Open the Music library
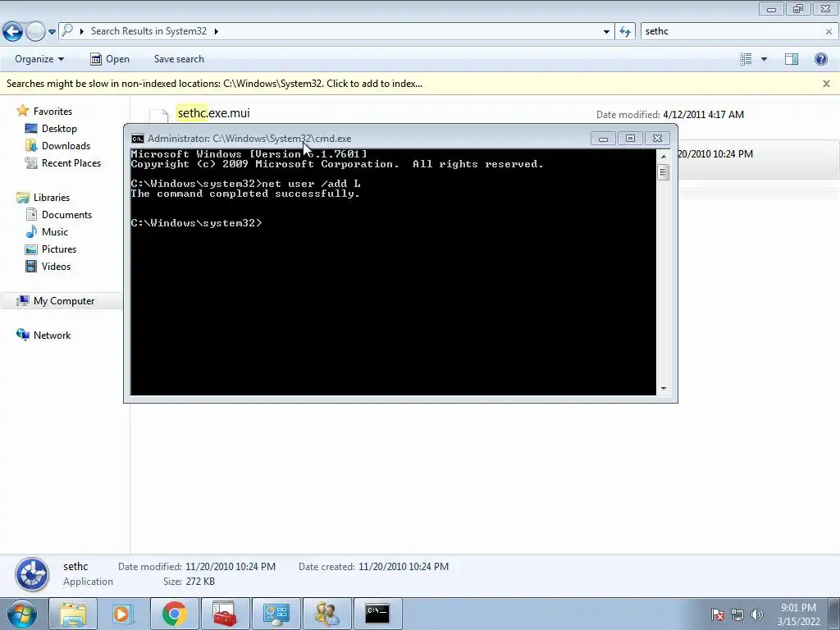Viewport: 840px width, 630px height. (x=55, y=232)
